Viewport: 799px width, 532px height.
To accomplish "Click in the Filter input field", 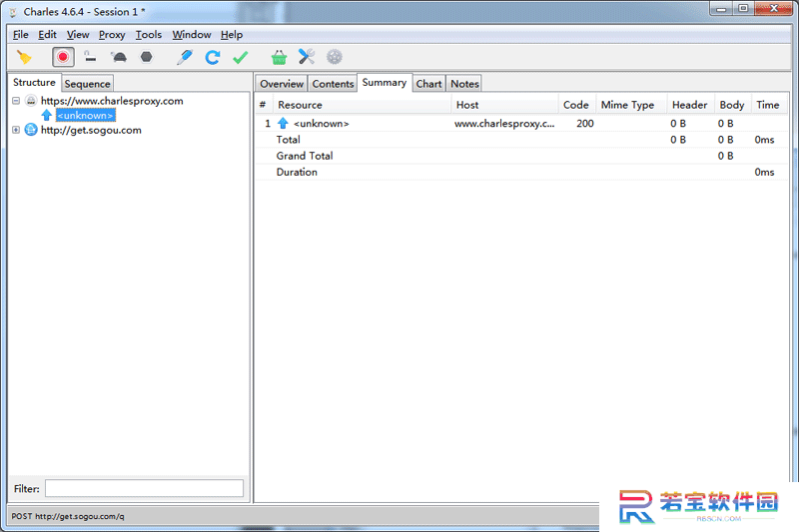I will tap(144, 488).
